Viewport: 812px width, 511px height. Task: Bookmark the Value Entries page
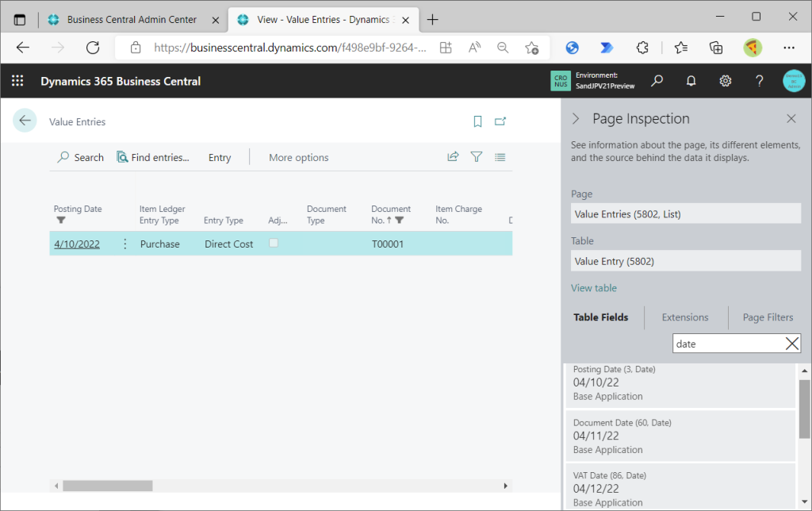[477, 121]
